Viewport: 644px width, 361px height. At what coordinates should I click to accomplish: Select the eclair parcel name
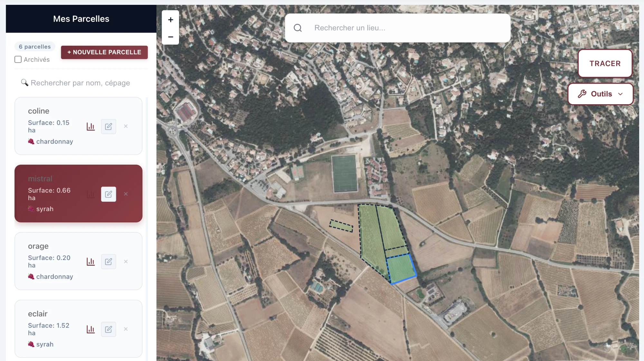[x=38, y=314]
